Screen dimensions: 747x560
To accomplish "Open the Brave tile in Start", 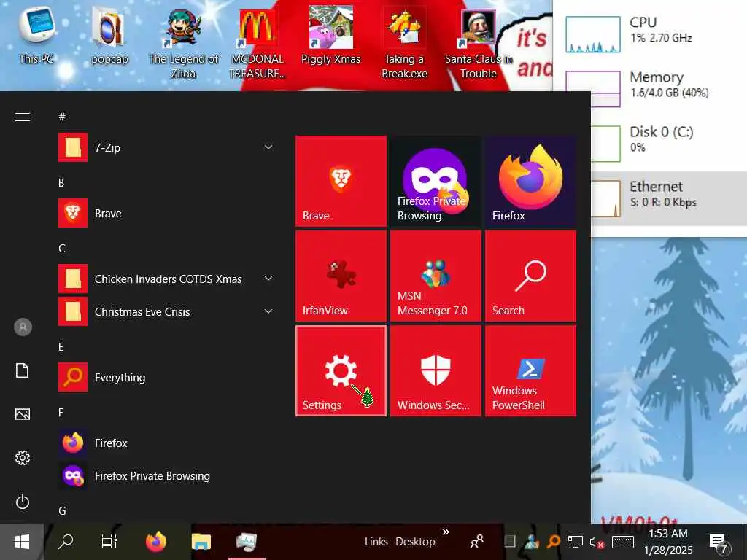I will (341, 181).
